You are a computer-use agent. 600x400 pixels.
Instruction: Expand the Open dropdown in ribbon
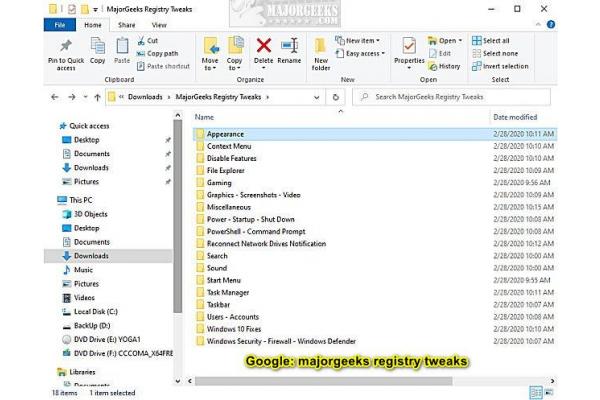446,41
